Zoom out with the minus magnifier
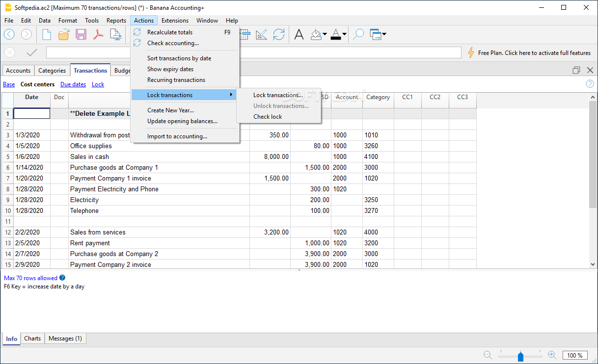This screenshot has width=598, height=364. pyautogui.click(x=488, y=355)
